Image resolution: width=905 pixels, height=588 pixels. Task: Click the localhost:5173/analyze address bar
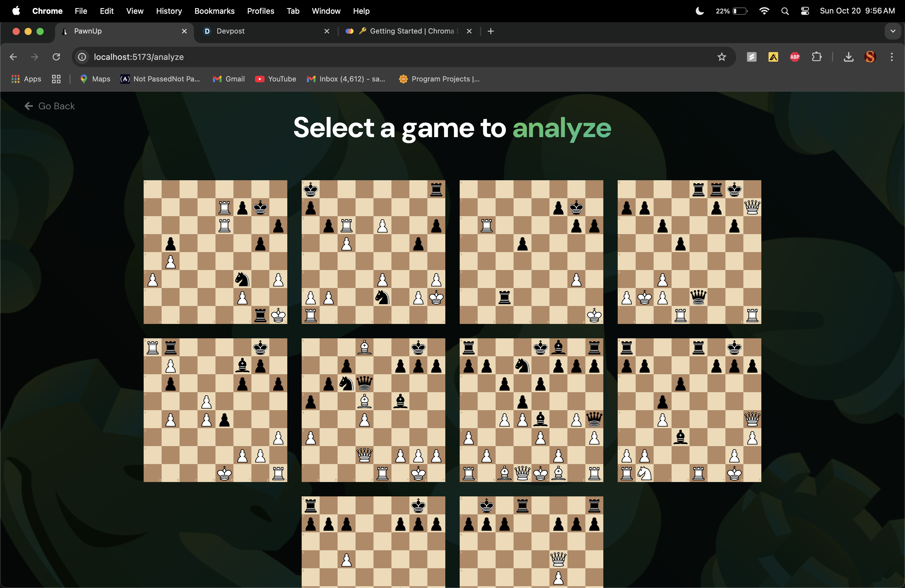tap(380, 57)
